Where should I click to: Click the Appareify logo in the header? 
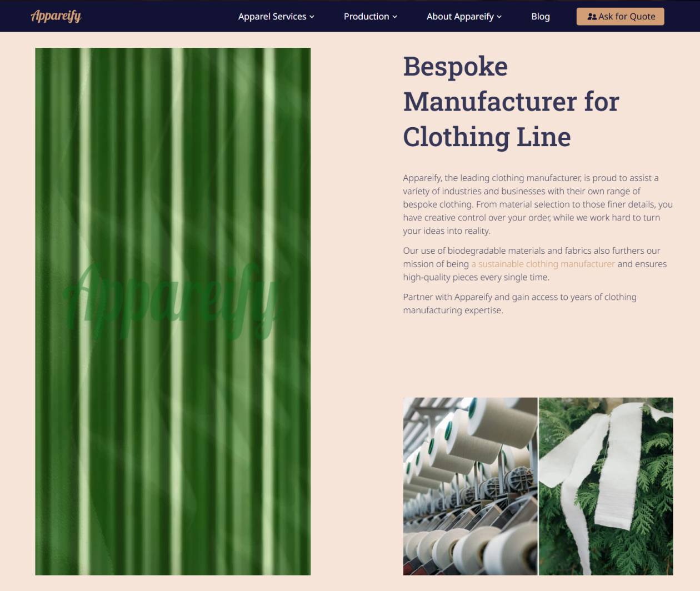click(56, 16)
